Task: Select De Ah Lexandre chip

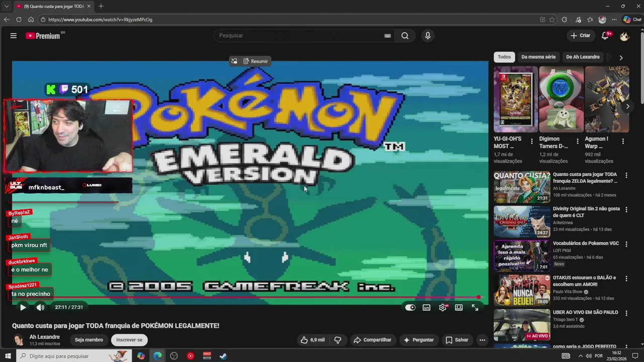Action: click(583, 57)
